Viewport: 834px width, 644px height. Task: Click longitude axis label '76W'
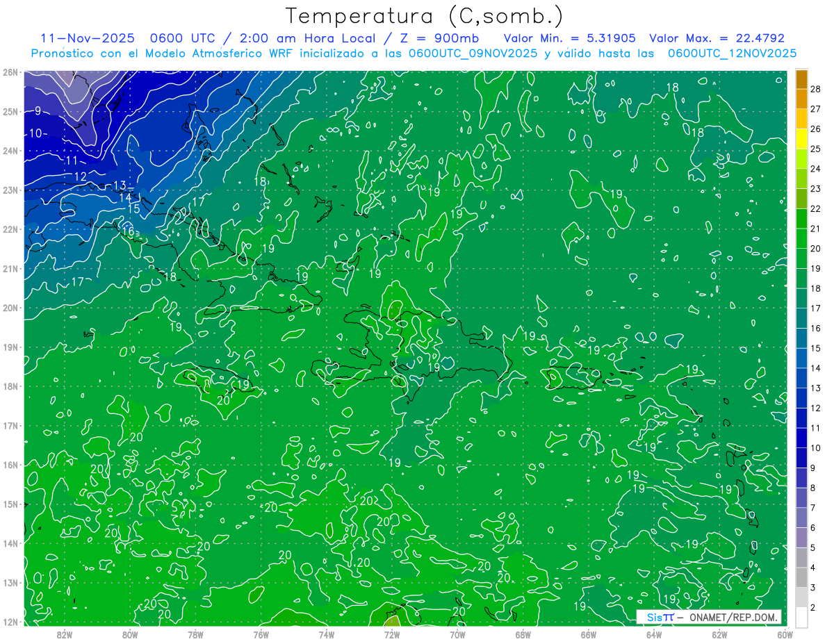261,634
